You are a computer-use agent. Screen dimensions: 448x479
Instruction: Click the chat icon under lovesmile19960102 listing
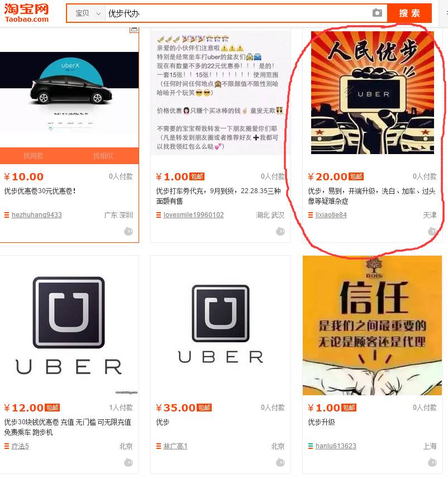click(x=280, y=232)
